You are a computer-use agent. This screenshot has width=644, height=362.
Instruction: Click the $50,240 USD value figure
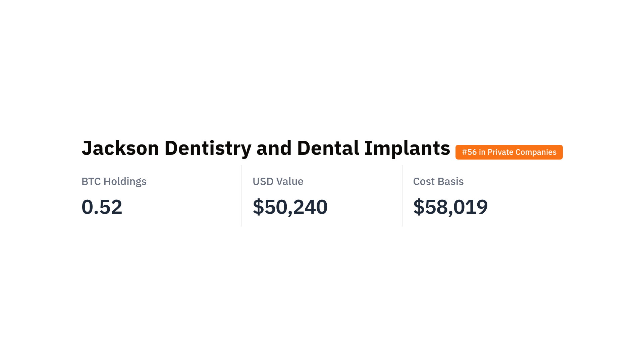[290, 207]
